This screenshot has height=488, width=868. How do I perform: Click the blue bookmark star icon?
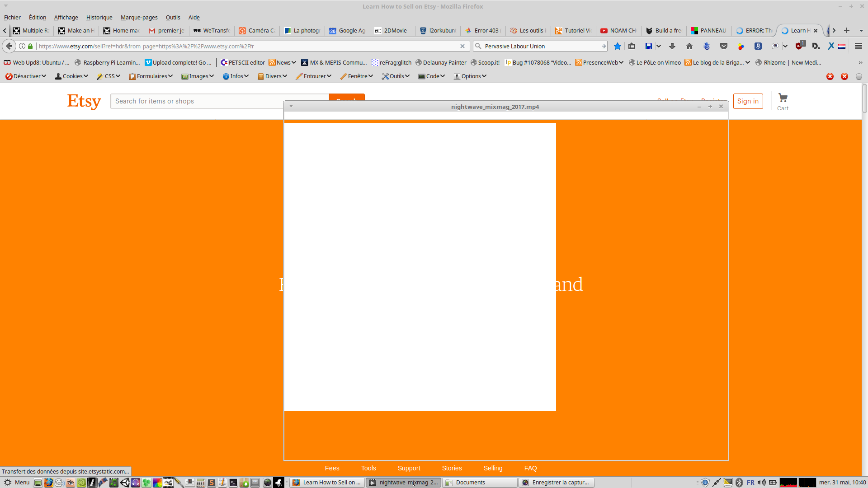617,46
